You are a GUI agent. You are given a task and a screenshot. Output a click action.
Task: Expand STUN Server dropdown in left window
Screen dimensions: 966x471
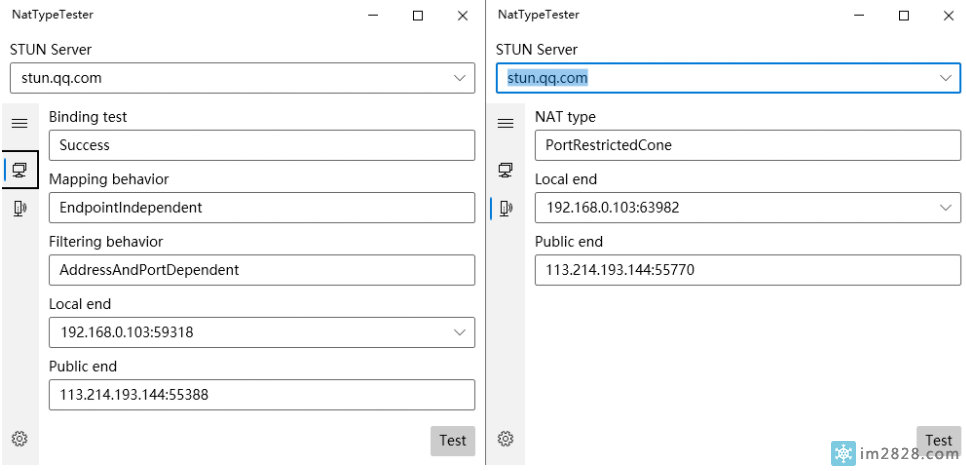click(460, 78)
